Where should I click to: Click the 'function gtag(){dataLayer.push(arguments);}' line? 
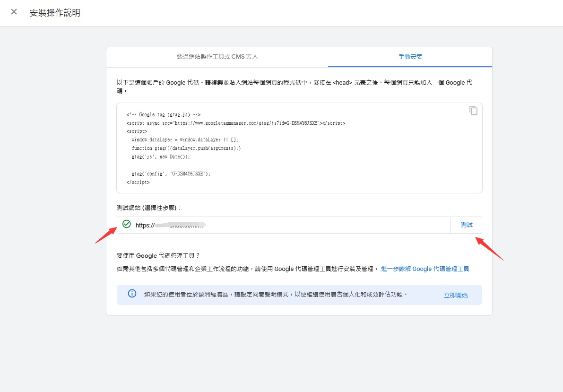click(x=186, y=148)
